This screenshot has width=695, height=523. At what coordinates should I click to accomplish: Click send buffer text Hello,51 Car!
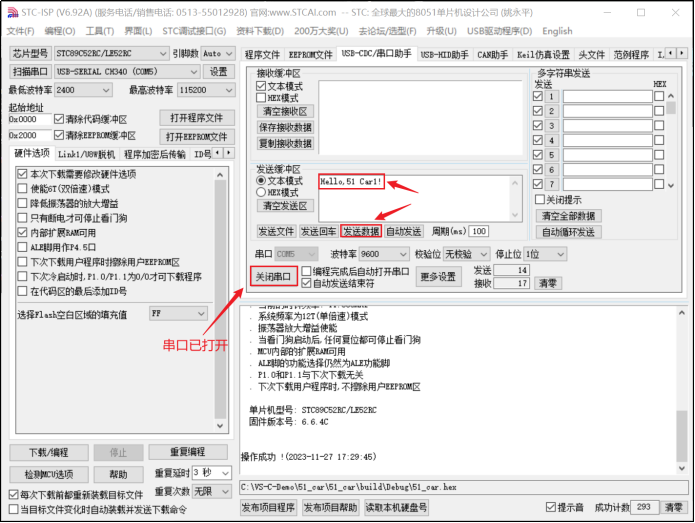351,181
